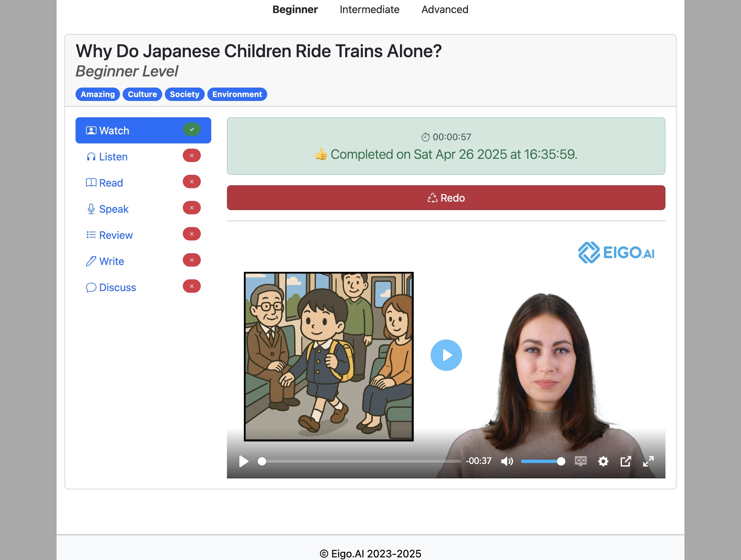Image resolution: width=741 pixels, height=560 pixels.
Task: Click the stopwatch icon next to 00:00:57
Action: (x=425, y=137)
